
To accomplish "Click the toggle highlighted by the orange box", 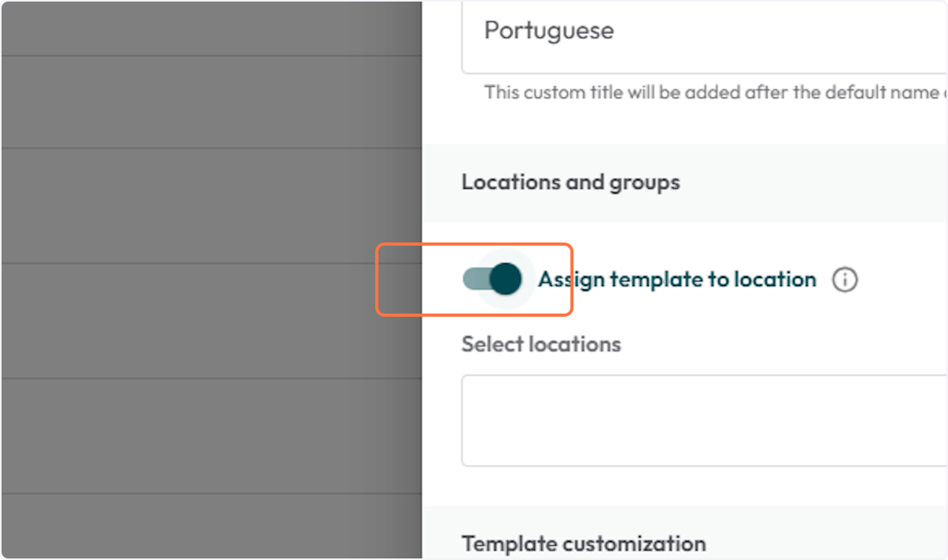I will click(491, 279).
